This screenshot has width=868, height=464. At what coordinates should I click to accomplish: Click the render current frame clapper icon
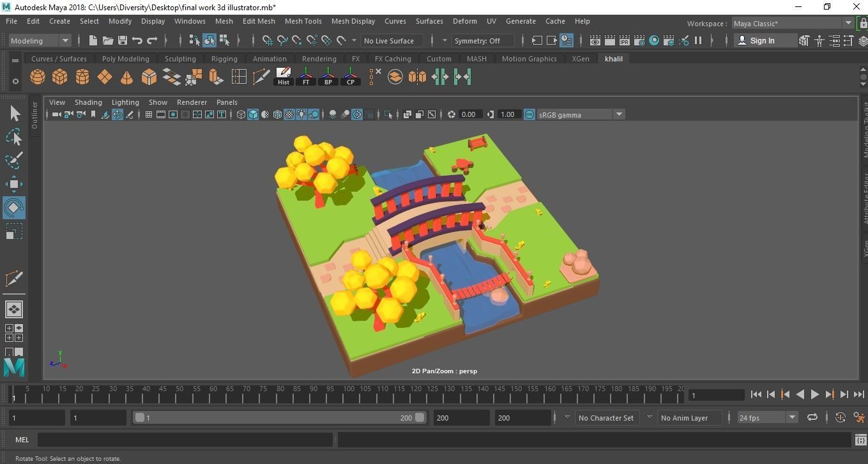[x=610, y=40]
